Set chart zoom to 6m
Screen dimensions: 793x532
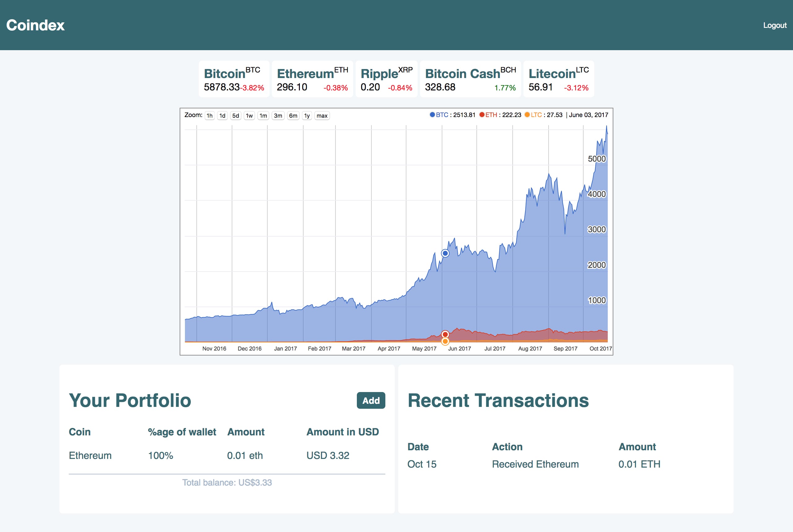293,116
